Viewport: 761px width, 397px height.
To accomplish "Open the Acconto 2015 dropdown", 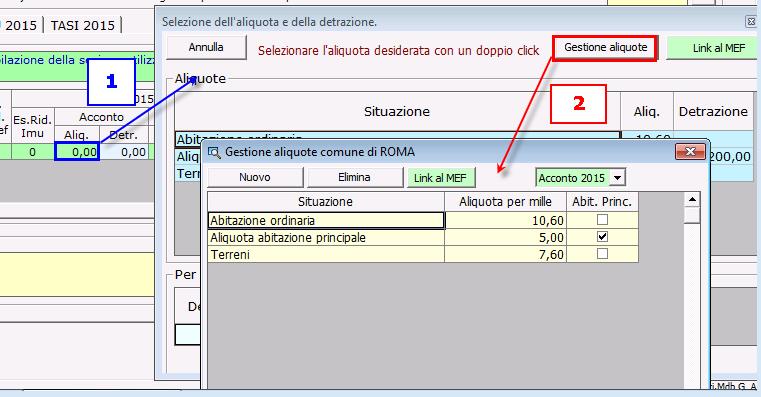I will tap(617, 178).
